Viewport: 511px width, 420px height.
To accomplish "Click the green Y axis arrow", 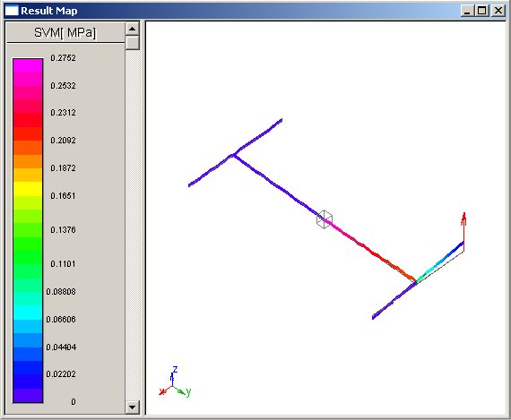I will 182,391.
